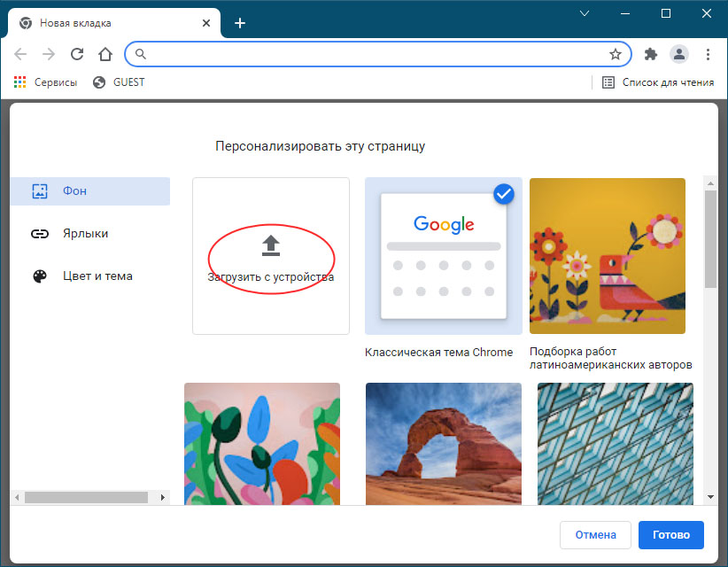The height and width of the screenshot is (567, 728).
Task: Click the magnifier icon in address bar
Action: [x=141, y=54]
